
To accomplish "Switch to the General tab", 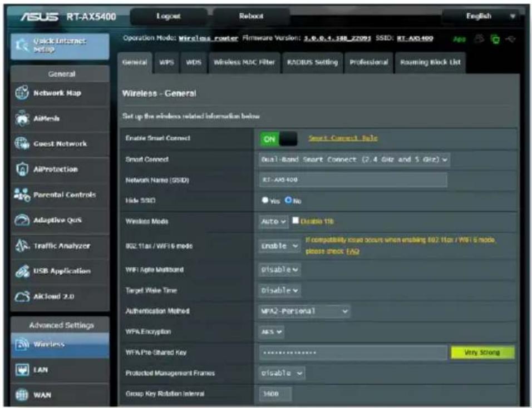I will pyautogui.click(x=135, y=62).
